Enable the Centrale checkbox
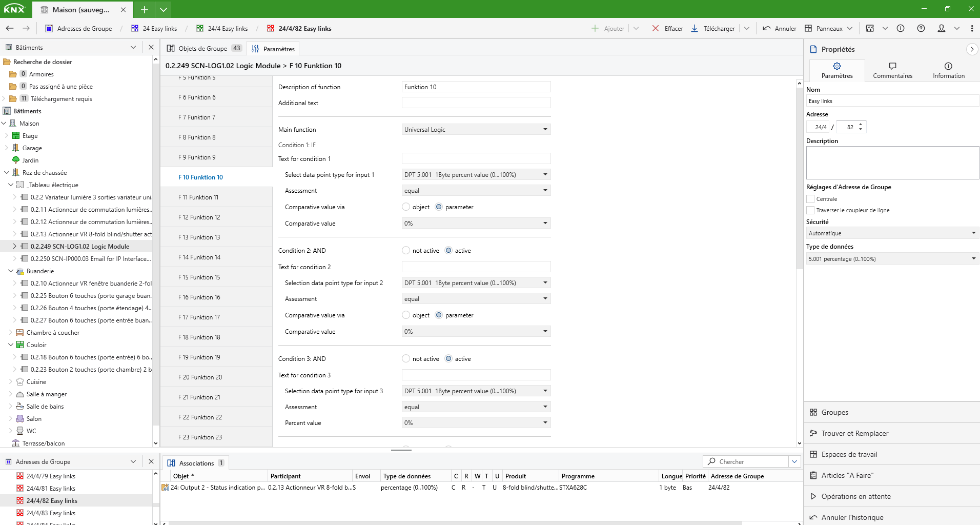Viewport: 980px width, 525px height. 810,199
